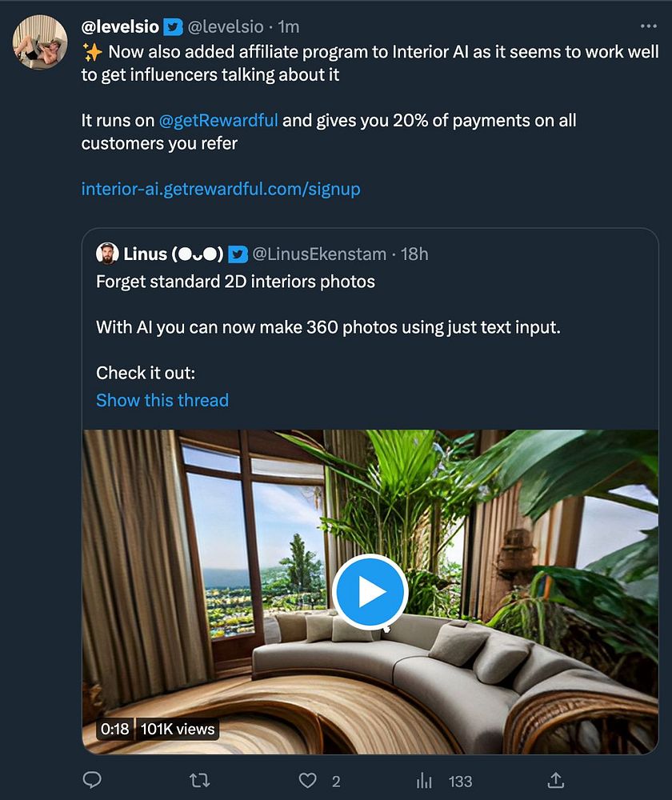Open the levelsio profile avatar
This screenshot has height=800, width=672.
coord(40,42)
